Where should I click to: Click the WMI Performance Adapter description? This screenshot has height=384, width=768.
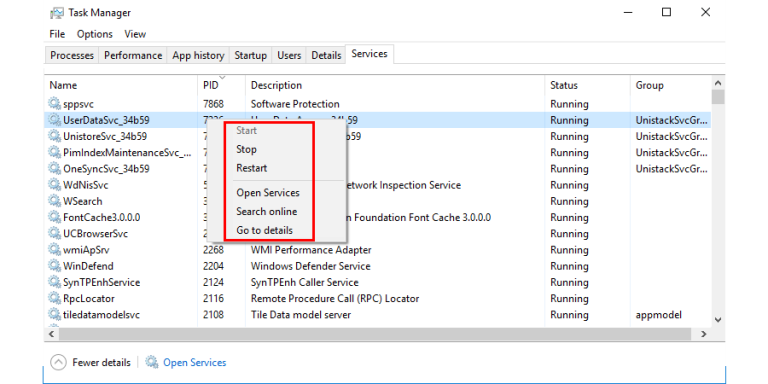[x=311, y=250]
